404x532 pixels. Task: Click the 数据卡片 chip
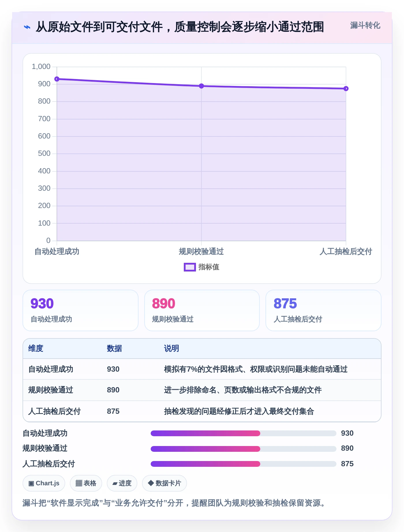[164, 483]
